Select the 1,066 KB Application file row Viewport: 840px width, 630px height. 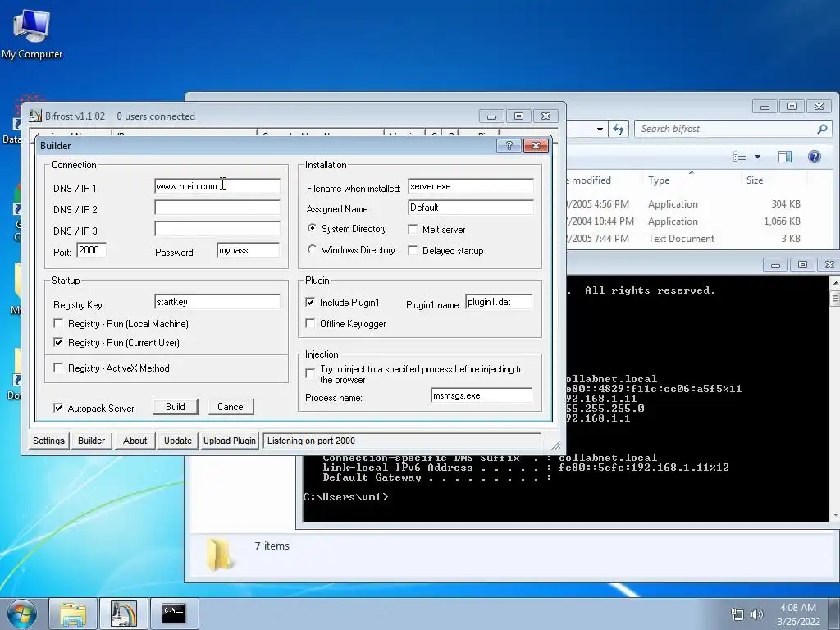click(683, 221)
